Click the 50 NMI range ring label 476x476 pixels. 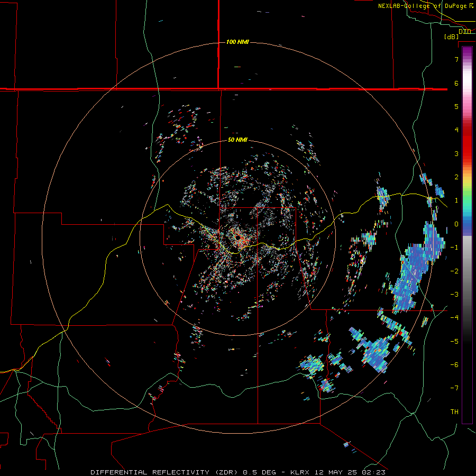(x=237, y=140)
